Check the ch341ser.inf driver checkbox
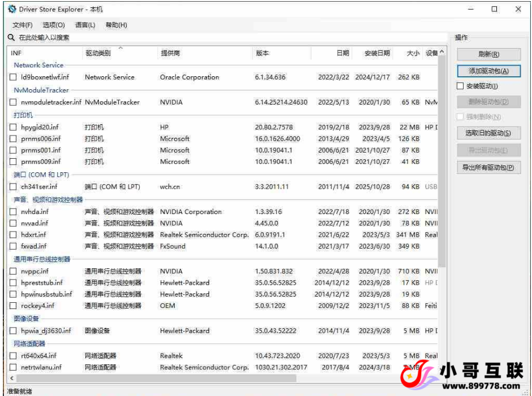The height and width of the screenshot is (396, 532). coord(14,186)
